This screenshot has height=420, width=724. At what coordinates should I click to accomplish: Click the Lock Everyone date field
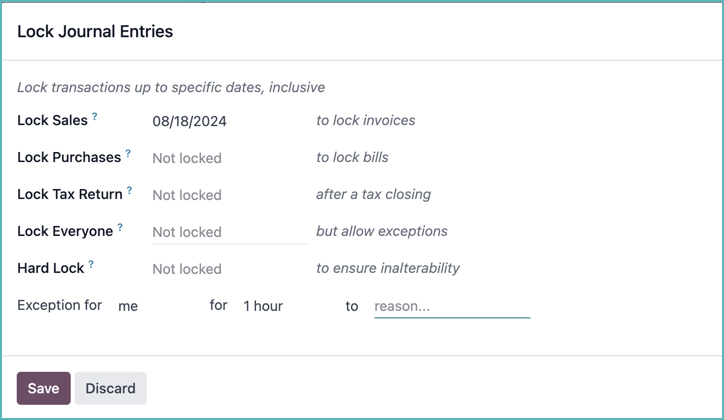pos(229,232)
